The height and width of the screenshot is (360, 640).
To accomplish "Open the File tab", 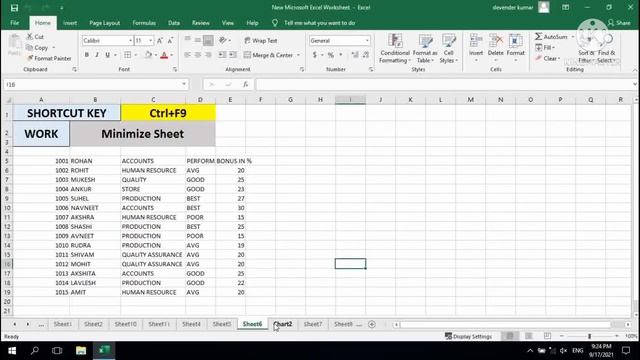I will (x=15, y=23).
